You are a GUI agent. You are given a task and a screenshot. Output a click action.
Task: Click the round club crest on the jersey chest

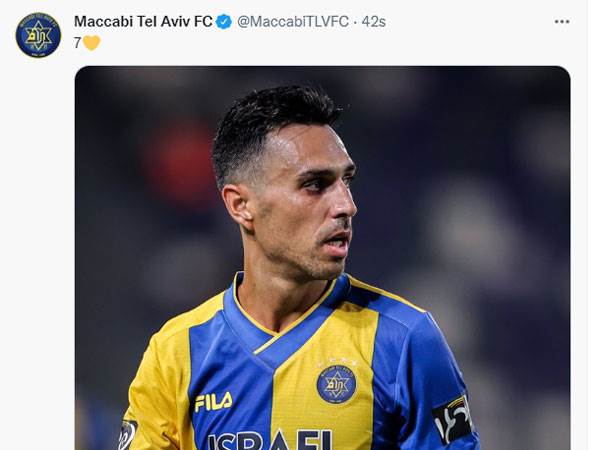(x=336, y=384)
